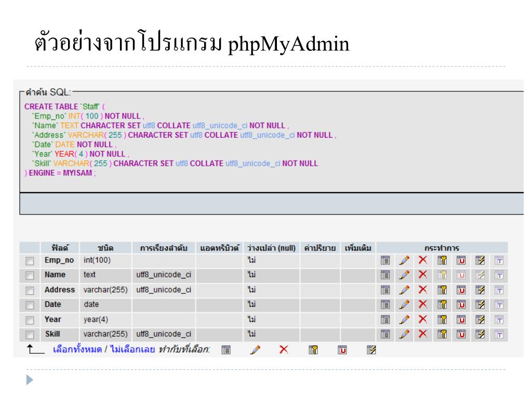Edit the Address field with the pencil icon
Image resolution: width=532 pixels, height=399 pixels.
(x=404, y=290)
